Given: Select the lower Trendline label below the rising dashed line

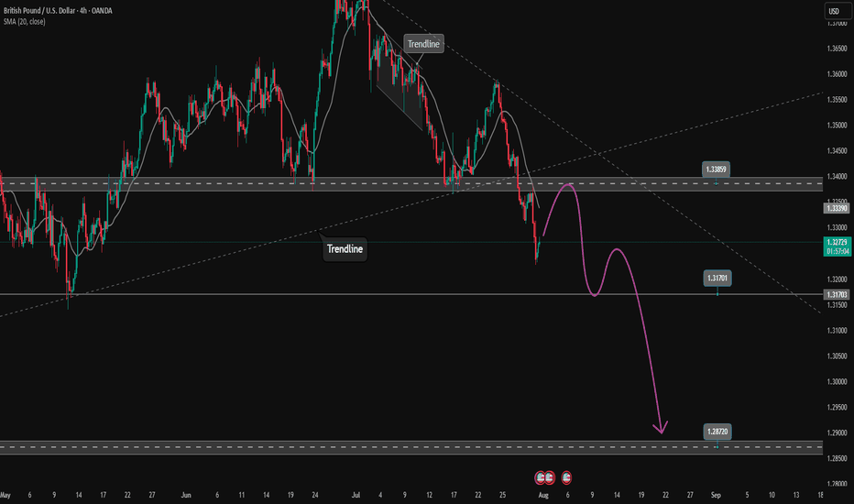Looking at the screenshot, I should click(345, 249).
